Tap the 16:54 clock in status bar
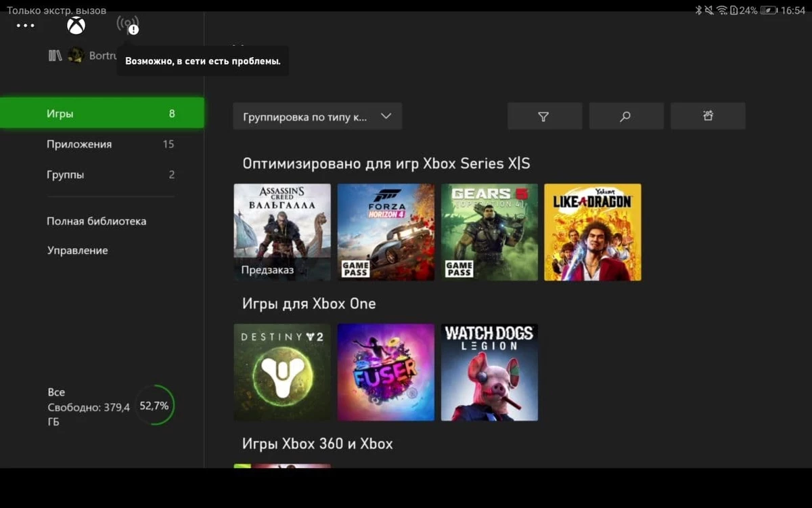Screen dimensions: 812x508 pyautogui.click(x=793, y=10)
